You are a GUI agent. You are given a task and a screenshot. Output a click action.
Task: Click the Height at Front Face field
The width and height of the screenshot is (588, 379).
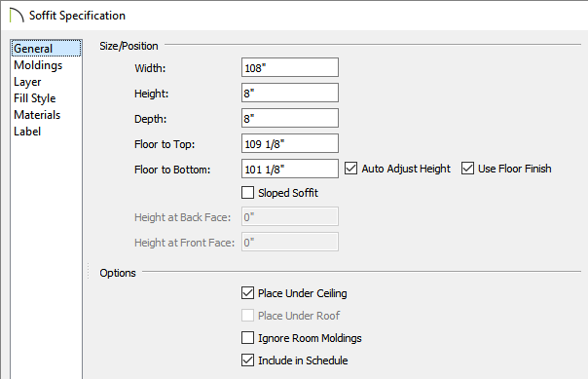pyautogui.click(x=290, y=242)
